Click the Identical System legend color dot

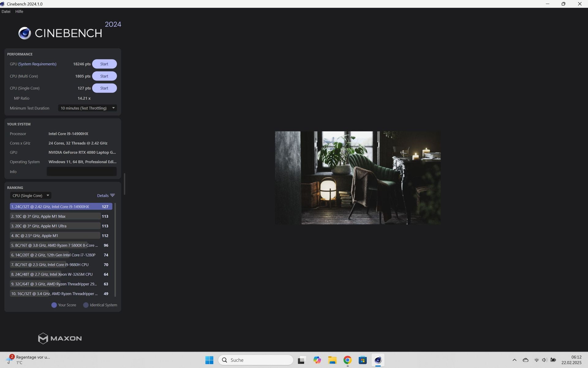pyautogui.click(x=86, y=305)
